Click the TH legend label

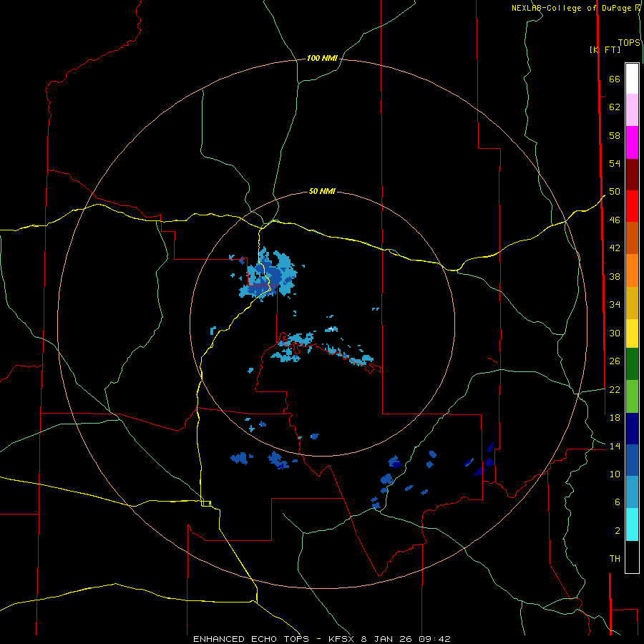coord(615,558)
